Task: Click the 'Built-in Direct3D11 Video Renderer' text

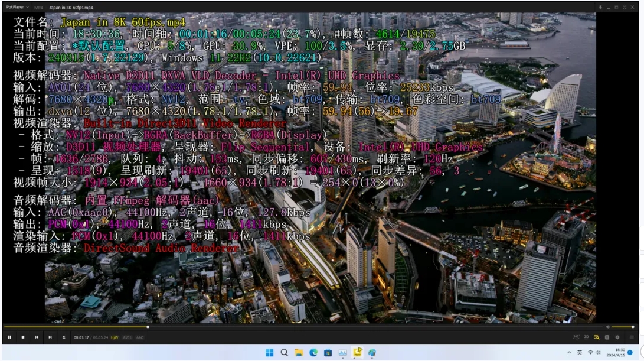Action: point(185,123)
